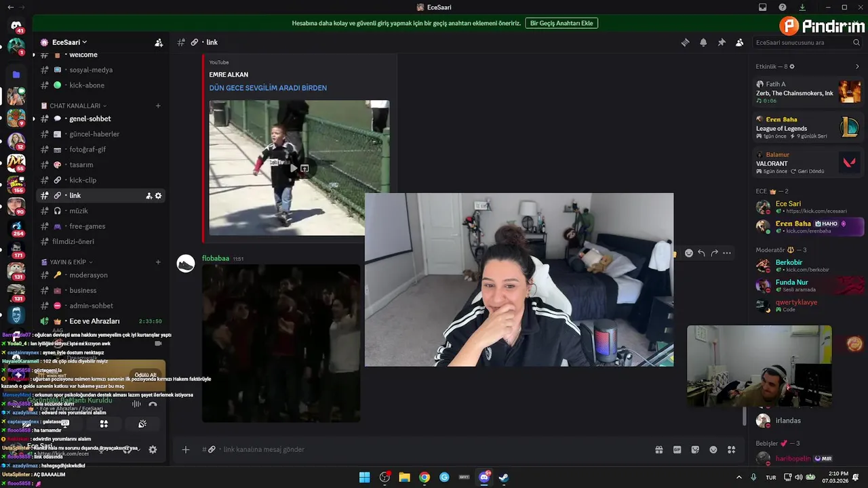The height and width of the screenshot is (488, 868).
Task: Open the güncel-haberler channel
Action: pyautogui.click(x=101, y=134)
